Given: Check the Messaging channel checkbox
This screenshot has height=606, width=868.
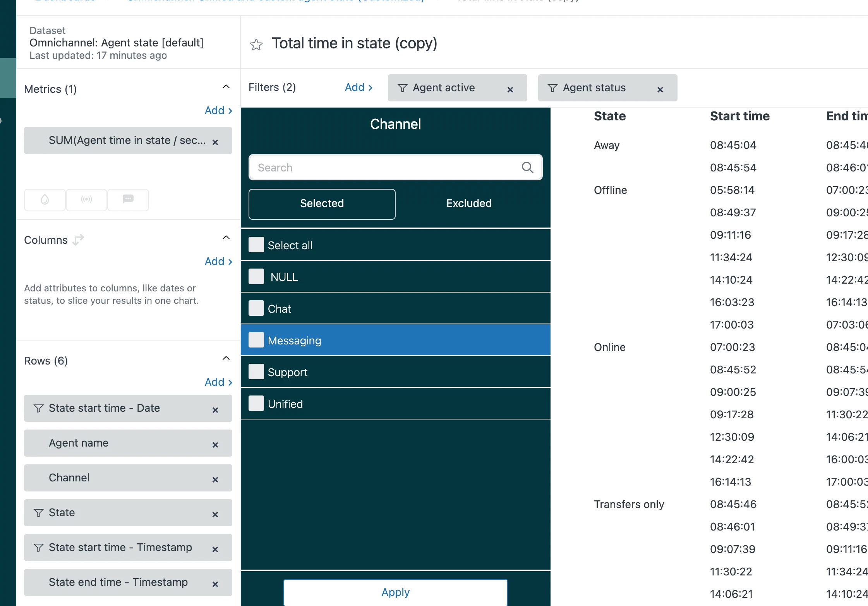Looking at the screenshot, I should coord(256,340).
